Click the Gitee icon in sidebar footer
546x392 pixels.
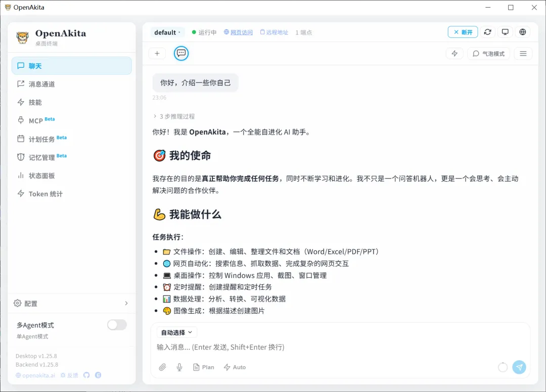click(98, 375)
